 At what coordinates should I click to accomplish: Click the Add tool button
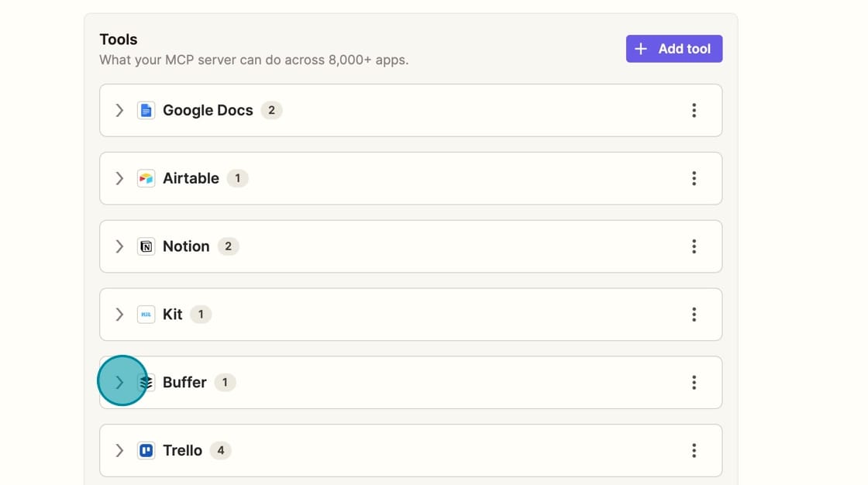pyautogui.click(x=673, y=49)
